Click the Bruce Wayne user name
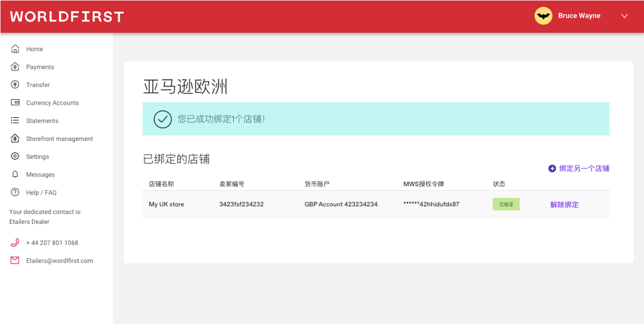 click(579, 16)
